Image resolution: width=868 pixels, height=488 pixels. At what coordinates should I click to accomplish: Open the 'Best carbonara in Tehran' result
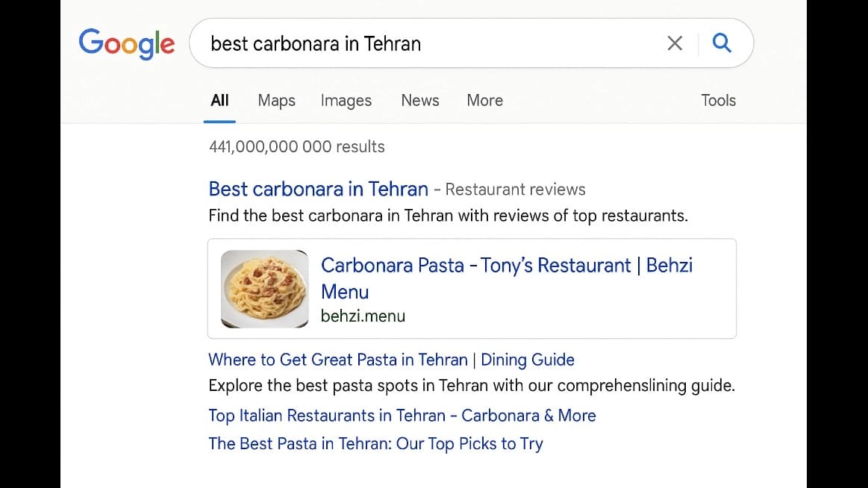click(x=318, y=190)
